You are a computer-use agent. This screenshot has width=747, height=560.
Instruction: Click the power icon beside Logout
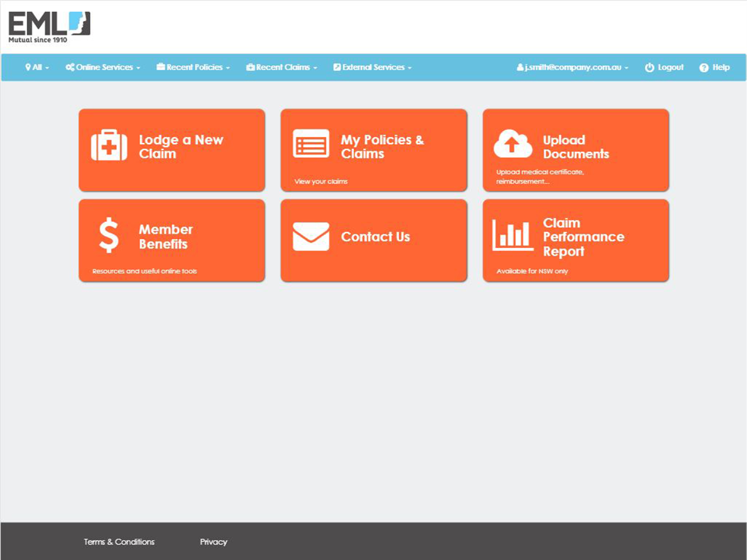(x=649, y=68)
